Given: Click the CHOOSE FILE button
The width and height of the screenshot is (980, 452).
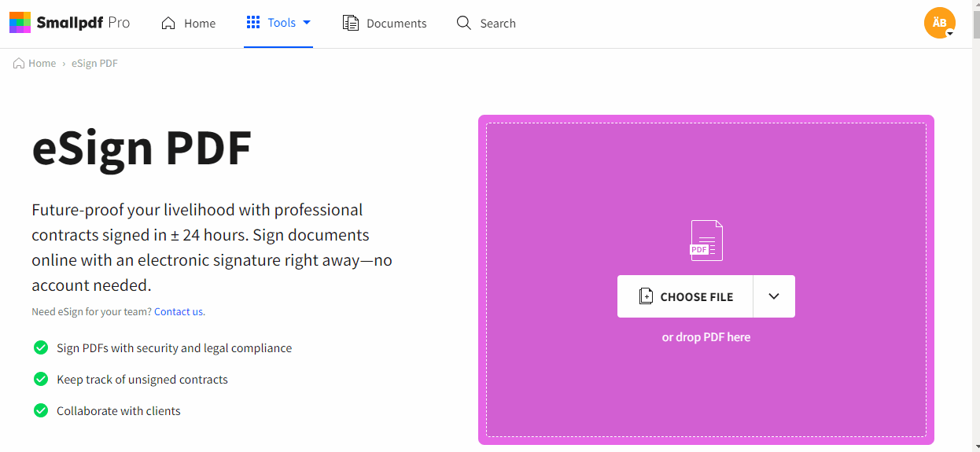Looking at the screenshot, I should coord(685,296).
